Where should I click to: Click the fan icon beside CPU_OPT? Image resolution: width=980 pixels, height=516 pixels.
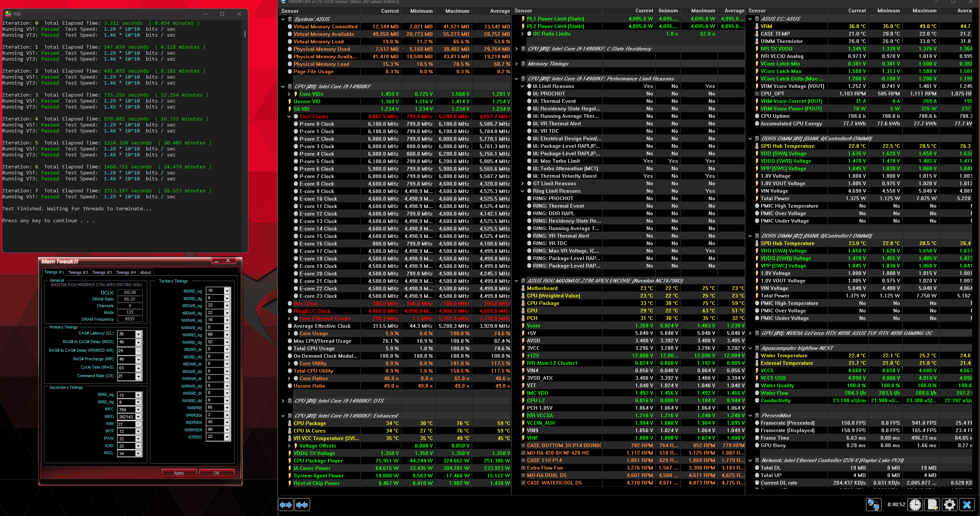(757, 94)
